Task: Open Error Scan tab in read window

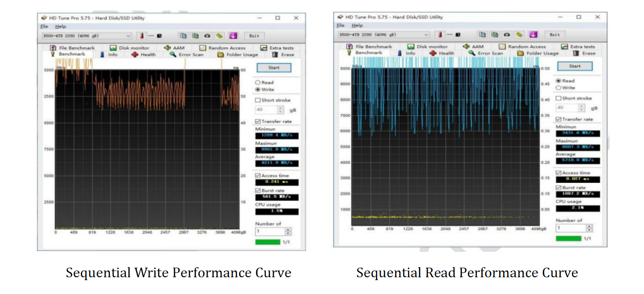Action: pyautogui.click(x=485, y=53)
